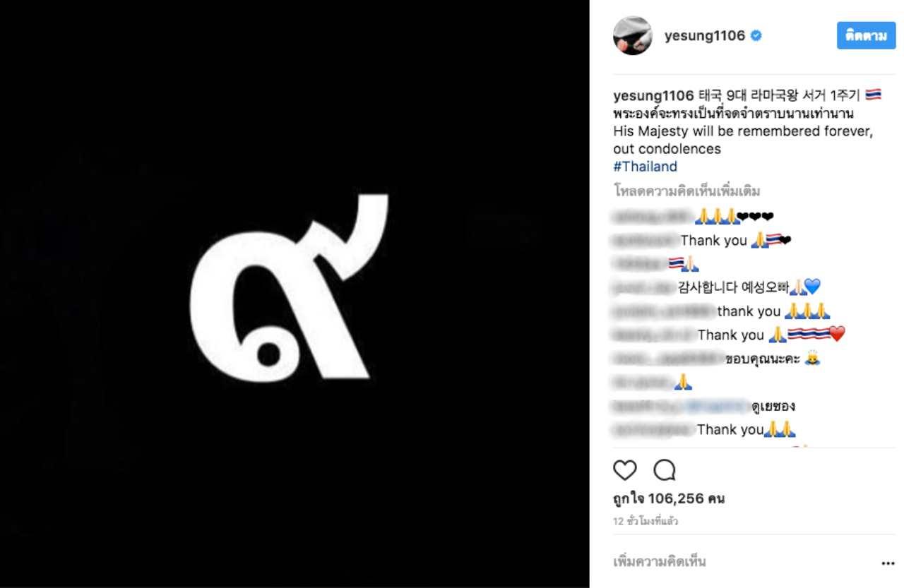Open yesung1106's profile picture
The width and height of the screenshot is (904, 588).
tap(632, 36)
